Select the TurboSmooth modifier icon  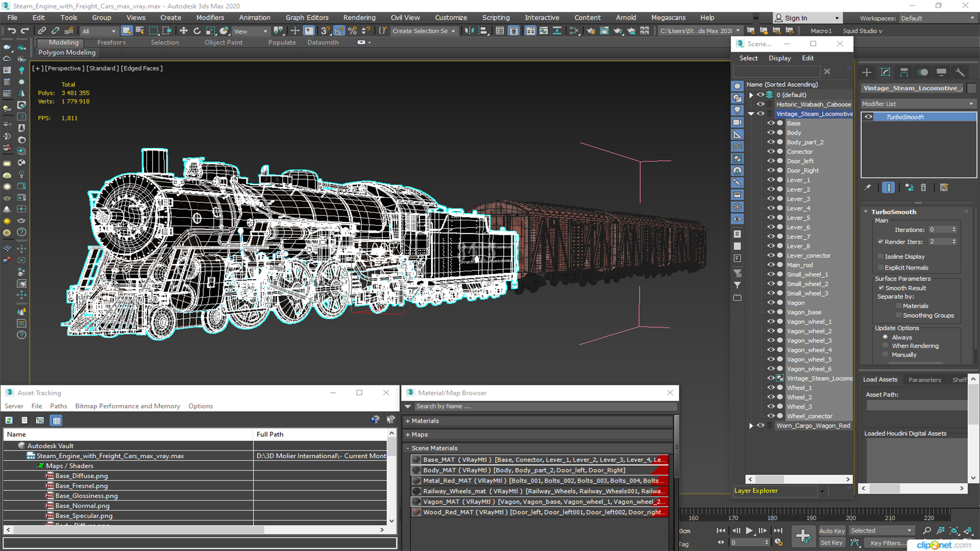(869, 116)
